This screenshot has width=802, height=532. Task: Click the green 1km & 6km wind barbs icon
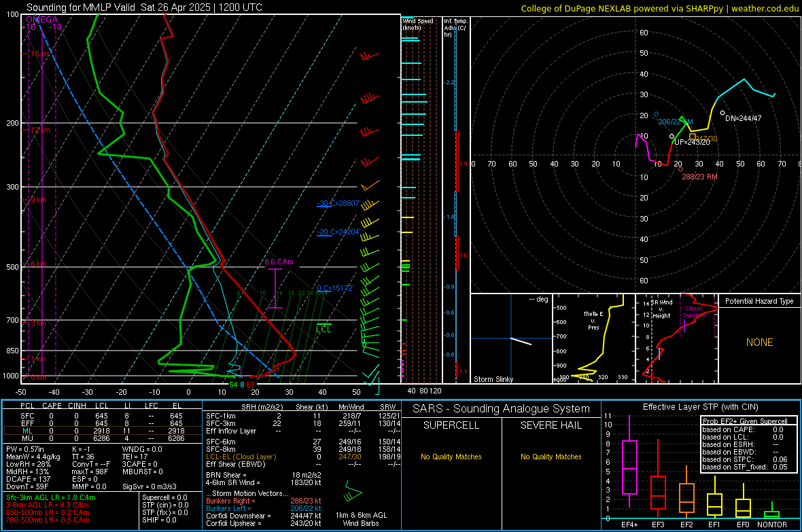[x=353, y=491]
